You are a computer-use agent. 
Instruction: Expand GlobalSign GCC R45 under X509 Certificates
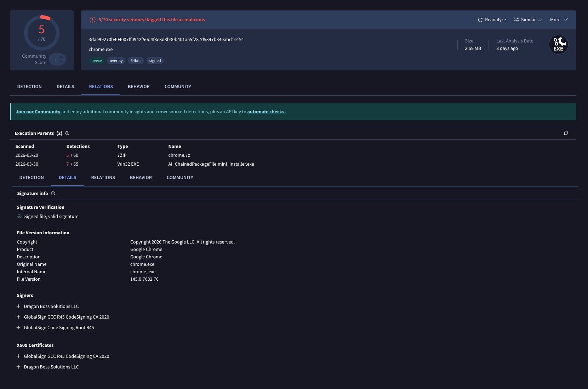[18, 356]
